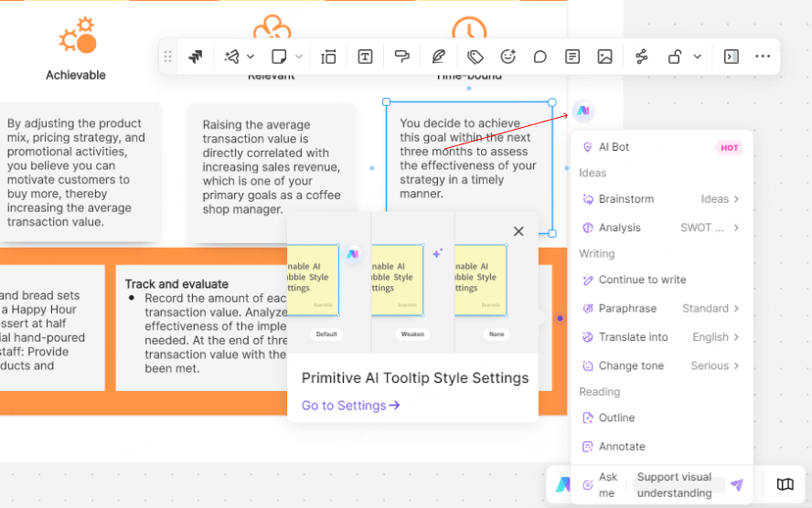Click the AI assistant bubble beside the selected note

[583, 111]
